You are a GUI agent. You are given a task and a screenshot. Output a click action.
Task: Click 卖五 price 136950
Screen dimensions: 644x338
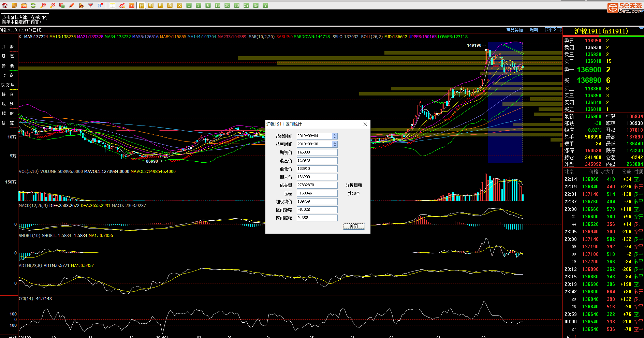click(593, 41)
